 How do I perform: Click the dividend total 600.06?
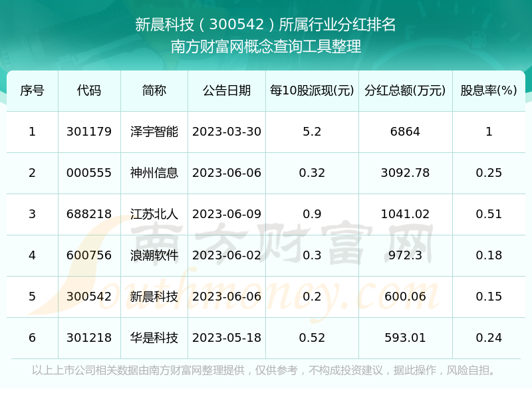[x=405, y=297]
